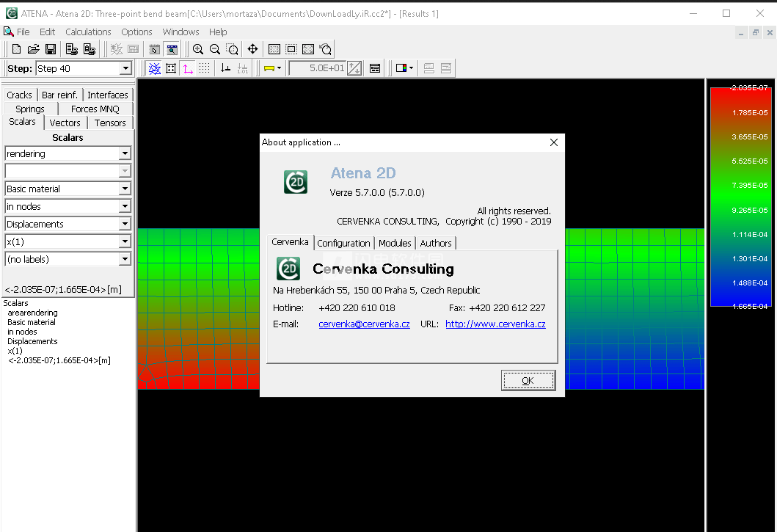Click the down-arrow support display icon
This screenshot has height=532, width=777.
coord(225,68)
